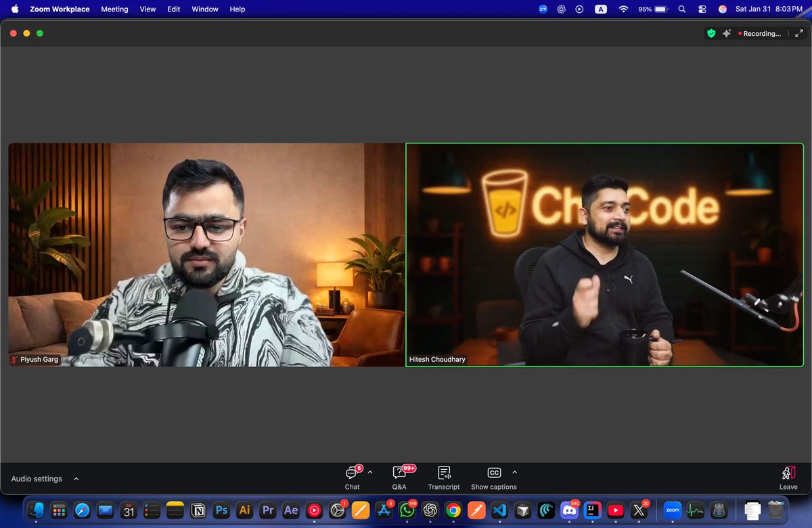Open the Q&A panel
Viewport: 812px width, 528px height.
point(399,477)
